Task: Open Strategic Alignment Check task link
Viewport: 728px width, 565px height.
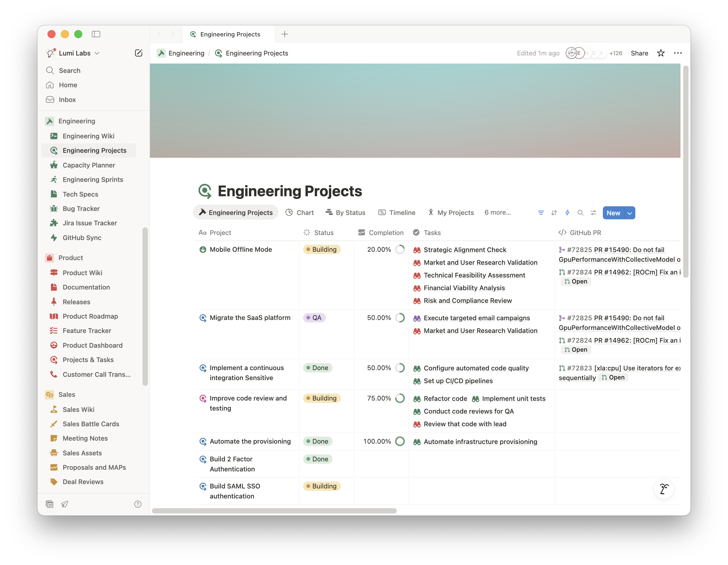Action: tap(465, 250)
